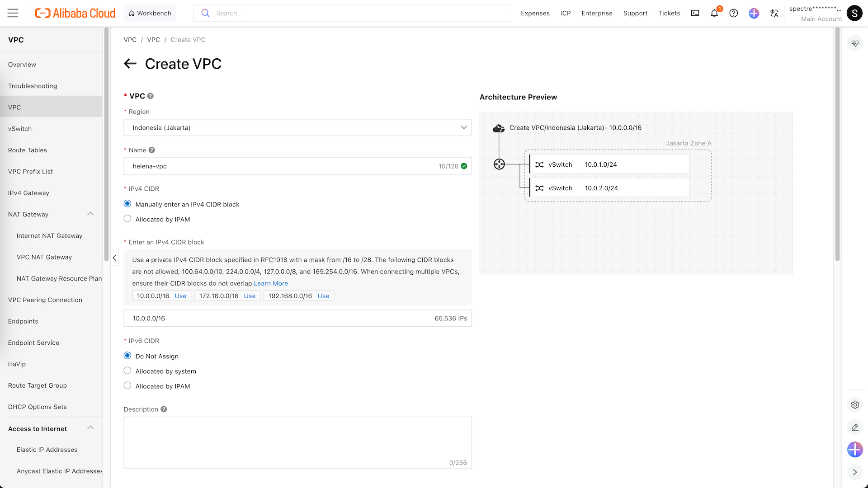
Task: Open Cloud Shell terminal icon
Action: pyautogui.click(x=695, y=13)
